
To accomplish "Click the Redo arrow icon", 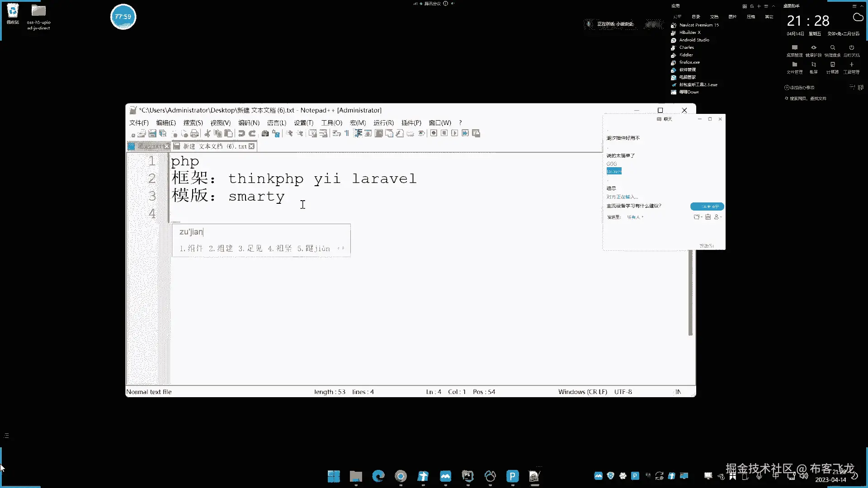I will coord(252,133).
